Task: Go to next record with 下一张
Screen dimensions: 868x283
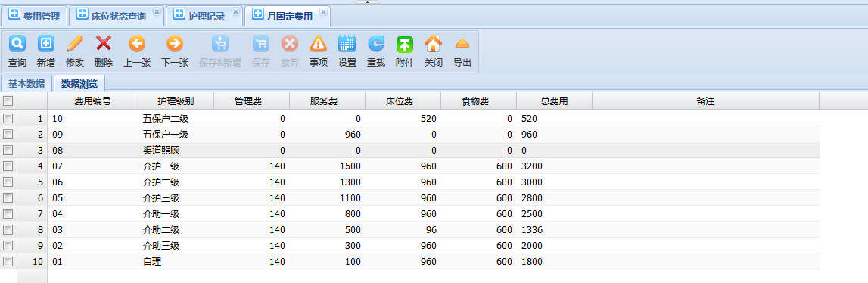Action: tap(174, 43)
